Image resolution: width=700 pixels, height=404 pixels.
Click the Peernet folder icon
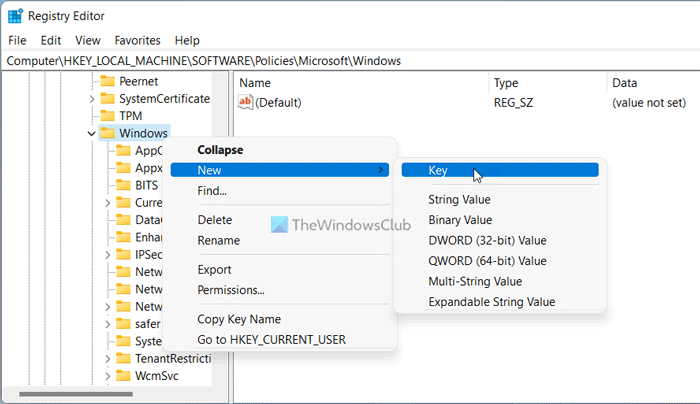[108, 81]
